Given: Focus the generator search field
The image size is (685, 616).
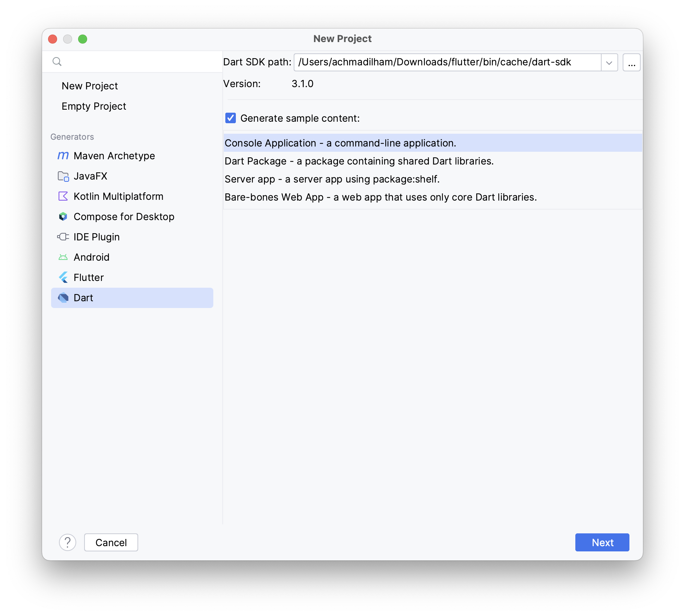Looking at the screenshot, I should click(132, 62).
